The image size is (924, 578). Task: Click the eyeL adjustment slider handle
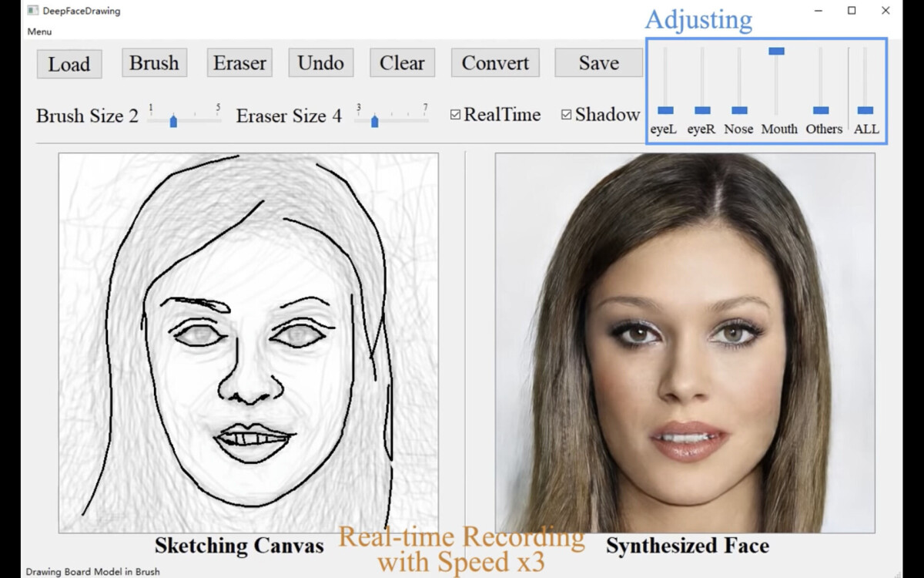(x=665, y=110)
